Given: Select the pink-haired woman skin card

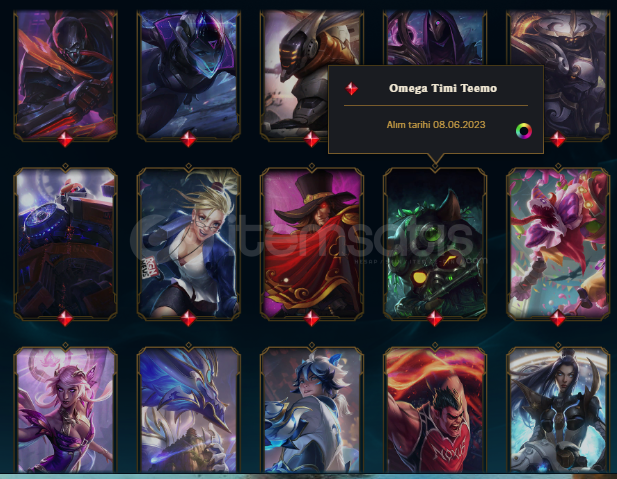Looking at the screenshot, I should pos(65,409).
